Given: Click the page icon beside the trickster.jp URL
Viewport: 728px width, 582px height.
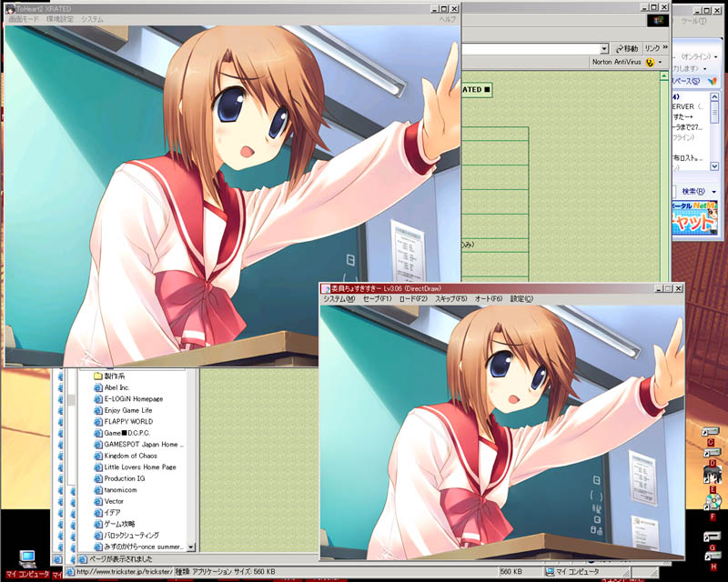Looking at the screenshot, I should click(x=70, y=572).
